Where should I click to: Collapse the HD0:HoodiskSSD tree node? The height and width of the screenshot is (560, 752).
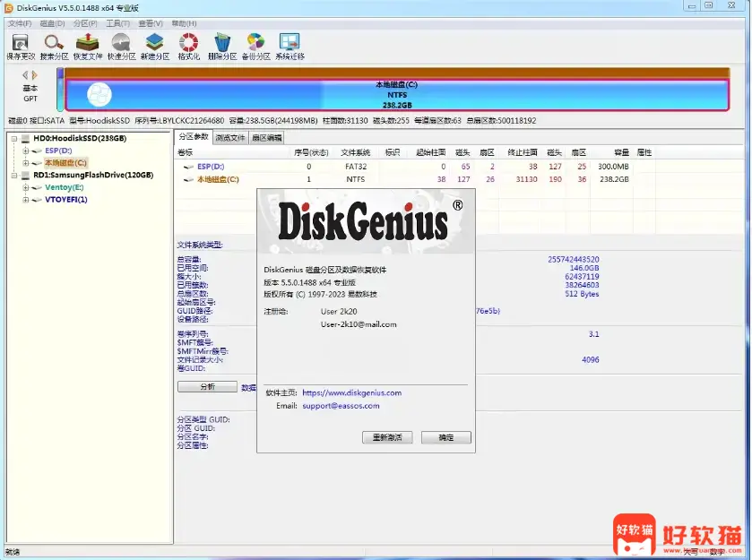14,139
